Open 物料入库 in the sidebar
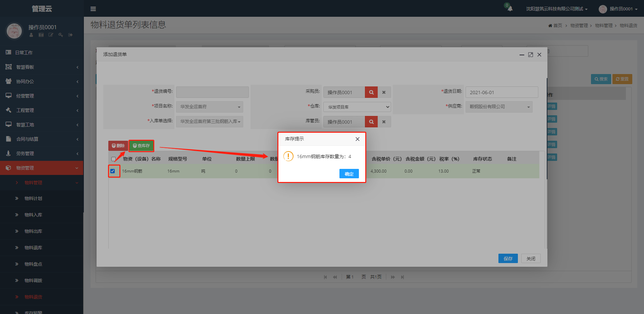 tap(42, 215)
